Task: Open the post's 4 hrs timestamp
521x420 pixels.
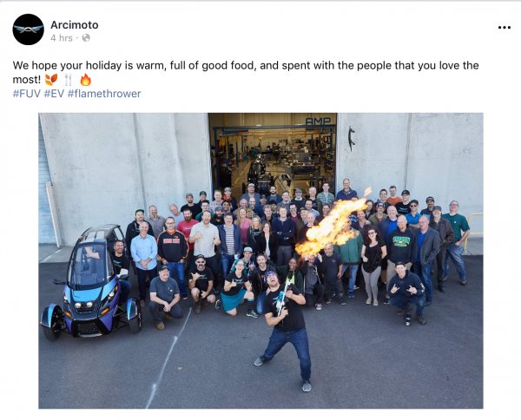Action: 62,38
